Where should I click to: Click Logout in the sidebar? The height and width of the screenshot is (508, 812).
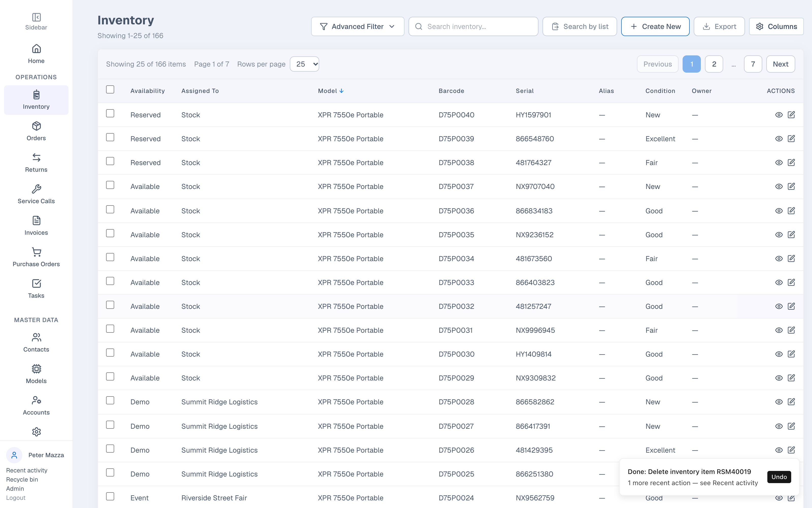coord(16,498)
